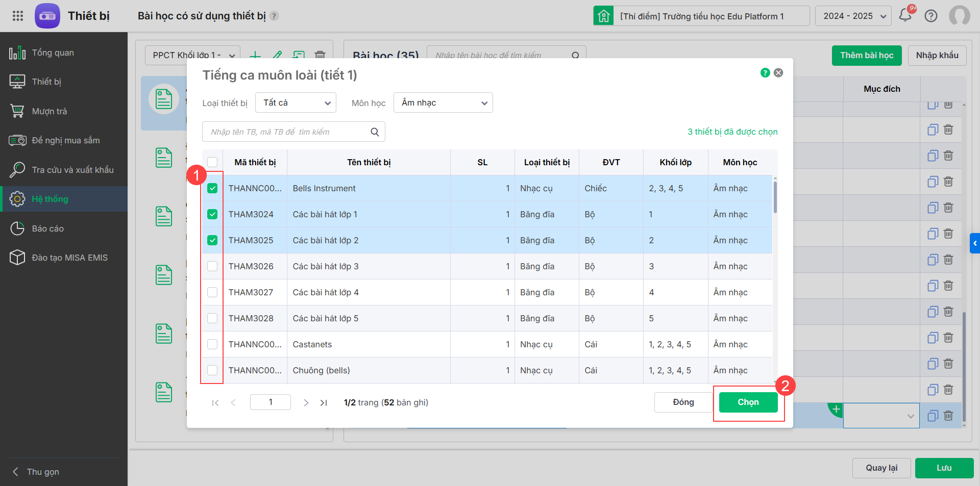
Task: Open Mượn trả in sidebar
Action: 50,111
